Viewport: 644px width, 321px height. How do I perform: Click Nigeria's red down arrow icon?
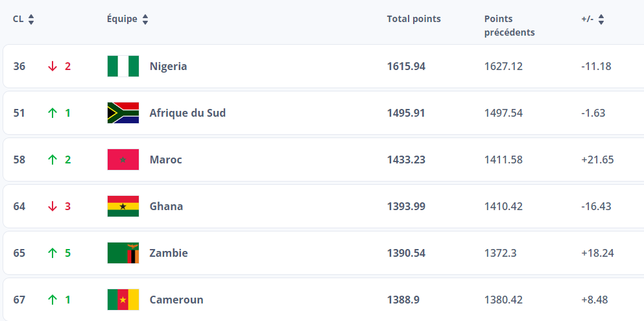[53, 66]
